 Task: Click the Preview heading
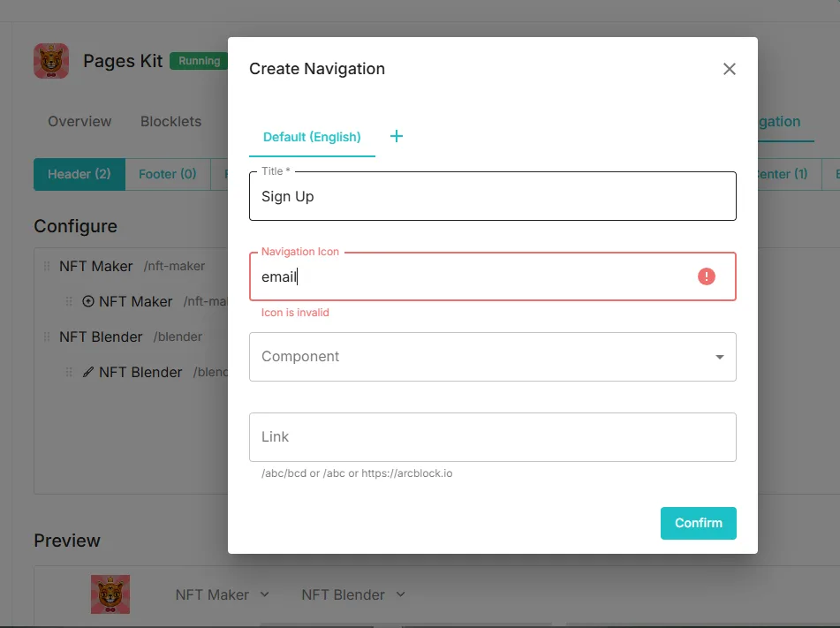[67, 541]
